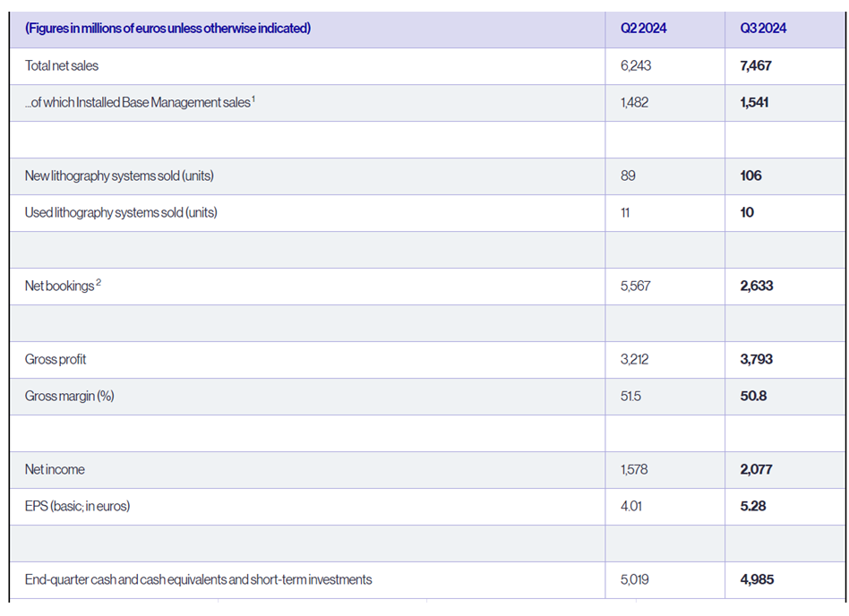
Task: Select the Net income row label
Action: coord(54,469)
